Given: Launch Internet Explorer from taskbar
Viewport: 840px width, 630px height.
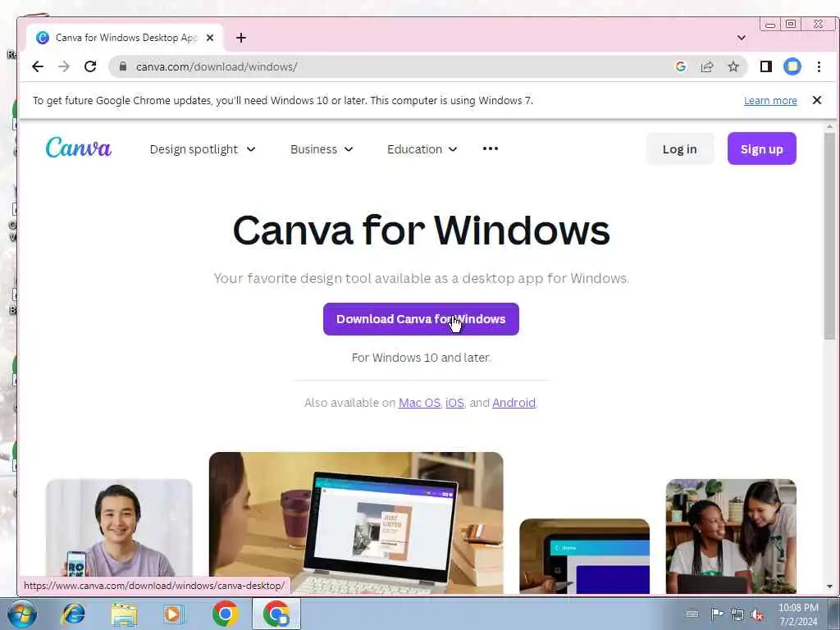Looking at the screenshot, I should click(73, 614).
